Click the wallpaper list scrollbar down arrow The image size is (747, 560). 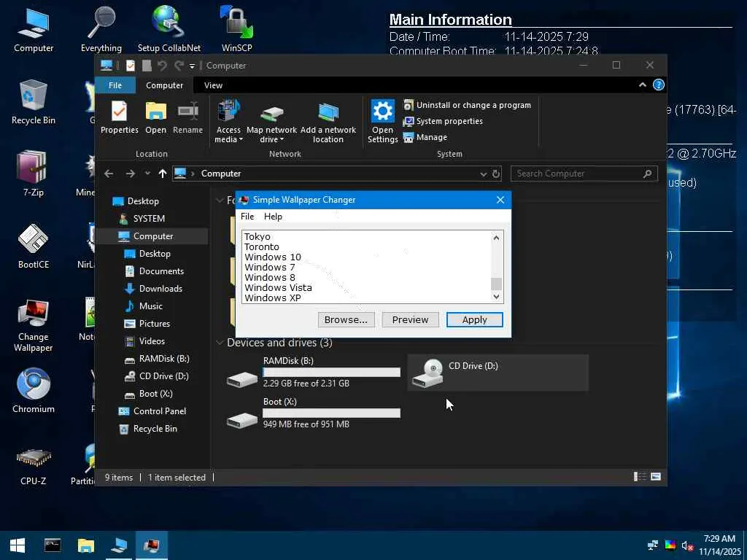coord(496,297)
